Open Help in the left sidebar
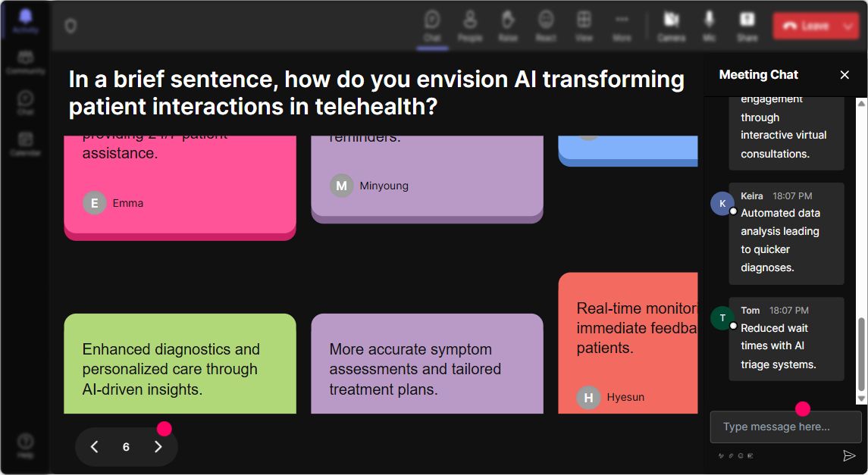The height and width of the screenshot is (475, 868). click(x=26, y=445)
